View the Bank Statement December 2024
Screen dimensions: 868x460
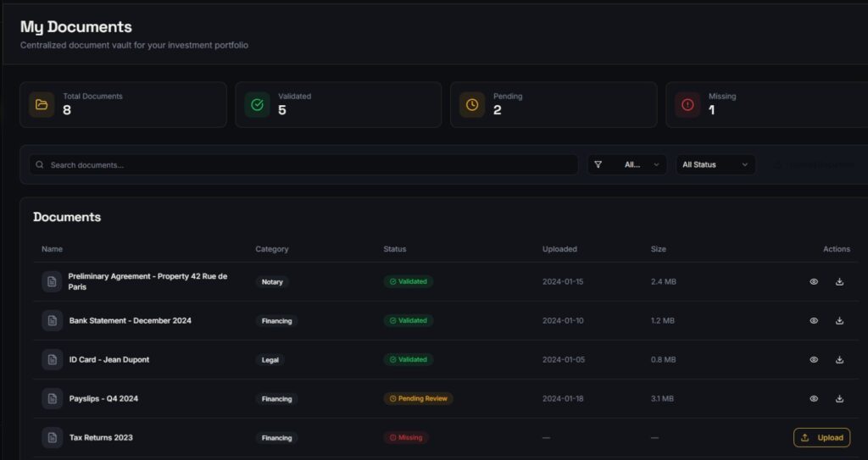814,320
